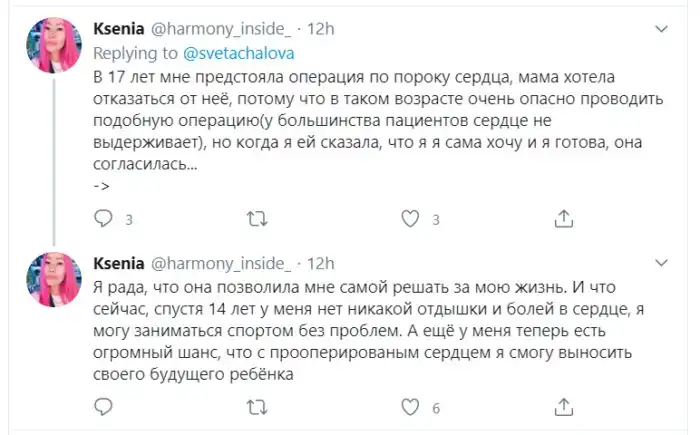
Task: Retweet the second tweet starting 'Я рада'
Action: (x=256, y=408)
